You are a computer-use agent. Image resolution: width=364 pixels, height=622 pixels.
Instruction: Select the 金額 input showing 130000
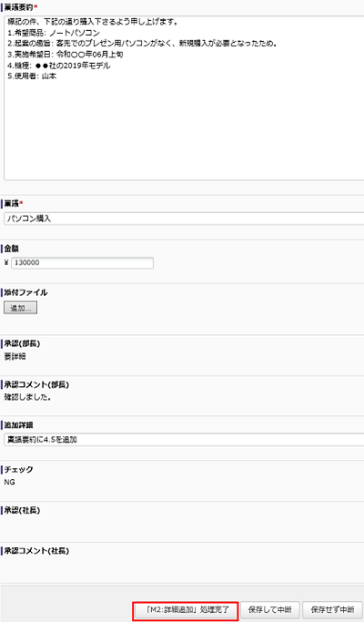click(x=82, y=262)
